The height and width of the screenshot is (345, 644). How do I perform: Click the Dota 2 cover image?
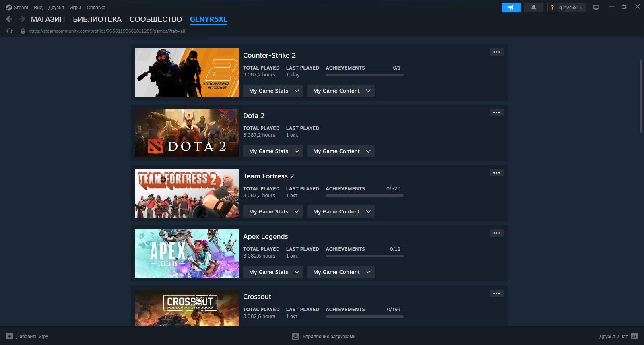tap(187, 133)
